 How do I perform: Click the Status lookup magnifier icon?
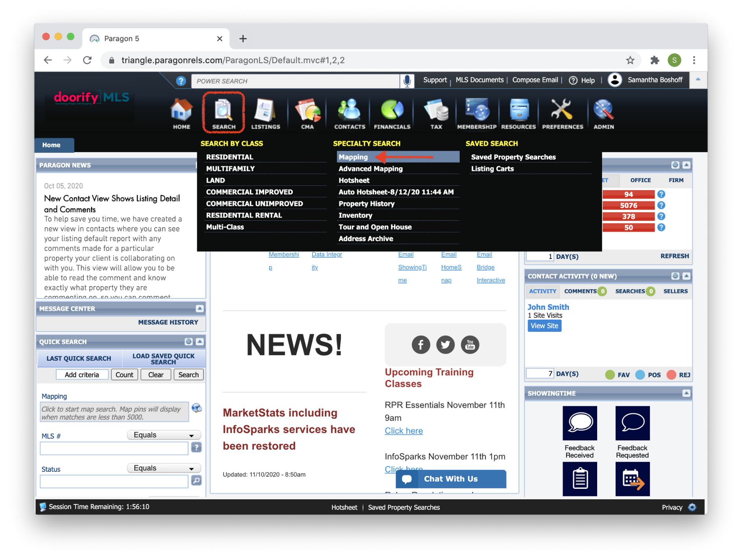pyautogui.click(x=196, y=481)
